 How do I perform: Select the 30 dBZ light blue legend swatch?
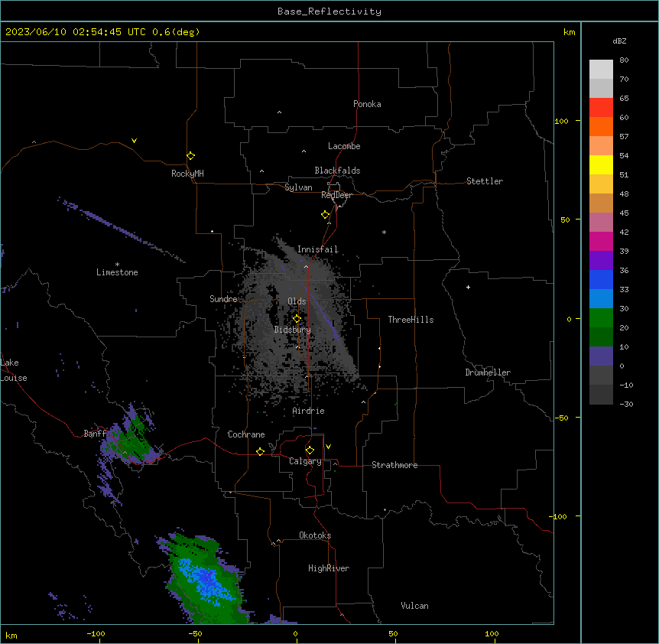(601, 298)
